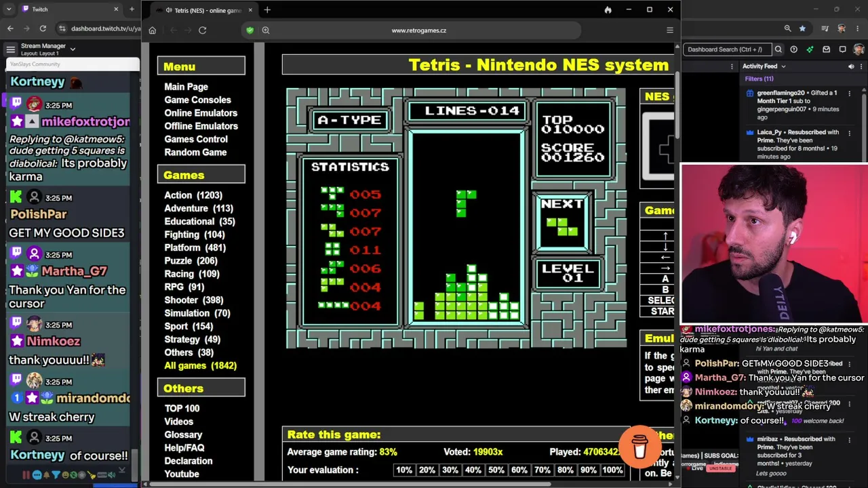Viewport: 868px width, 488px height.
Task: Click the flame icon in Tetris browser titlebar
Action: pos(608,10)
